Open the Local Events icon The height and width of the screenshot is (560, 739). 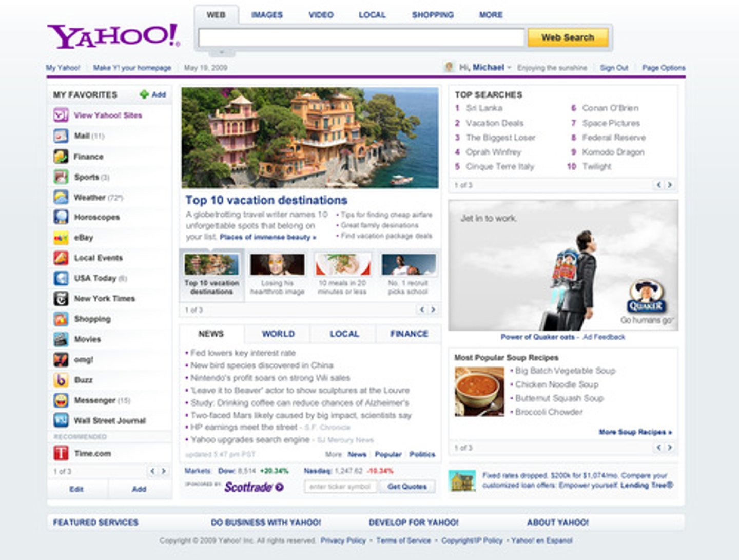(61, 258)
